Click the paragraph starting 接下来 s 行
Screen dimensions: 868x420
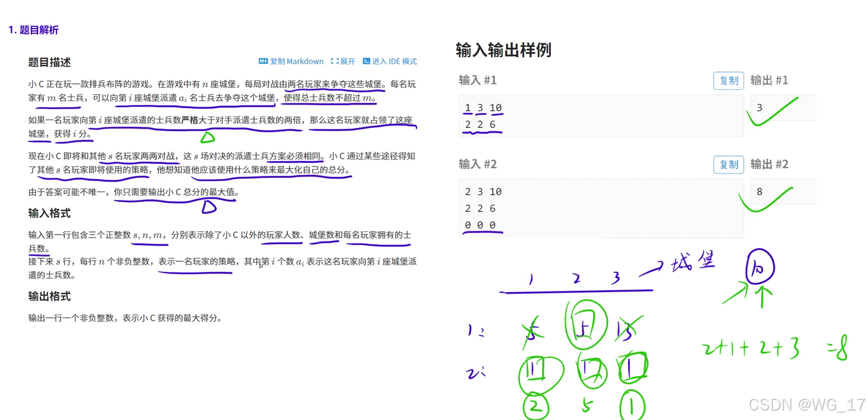pyautogui.click(x=222, y=268)
